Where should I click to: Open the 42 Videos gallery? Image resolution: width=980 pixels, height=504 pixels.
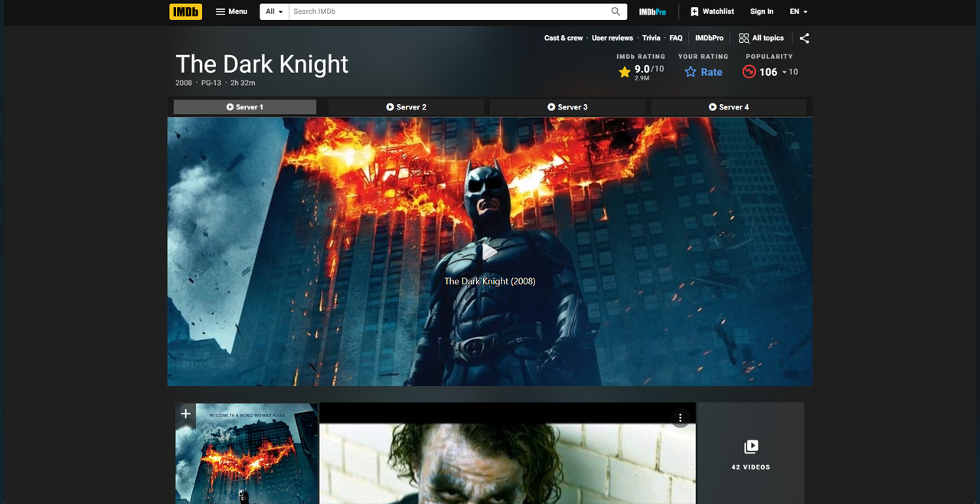751,453
